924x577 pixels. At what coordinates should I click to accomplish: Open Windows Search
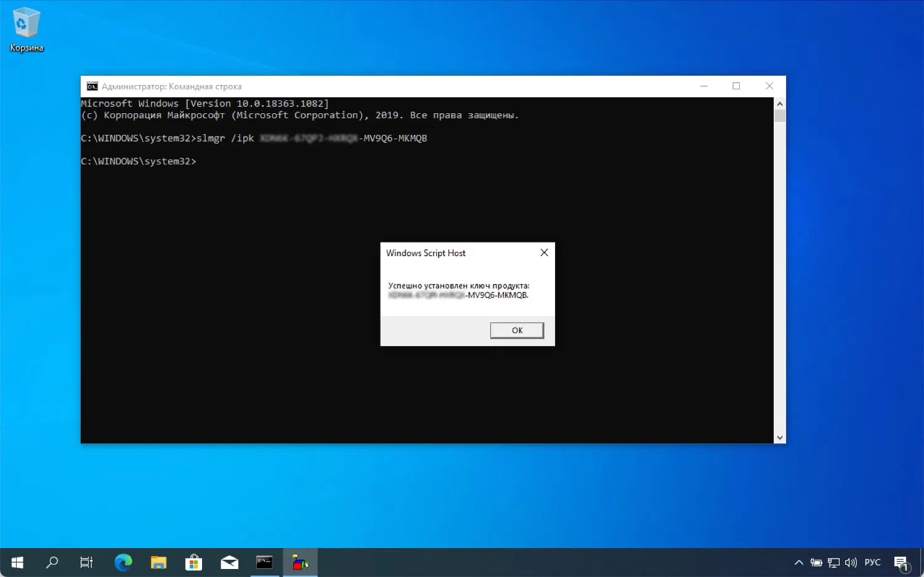click(52, 562)
